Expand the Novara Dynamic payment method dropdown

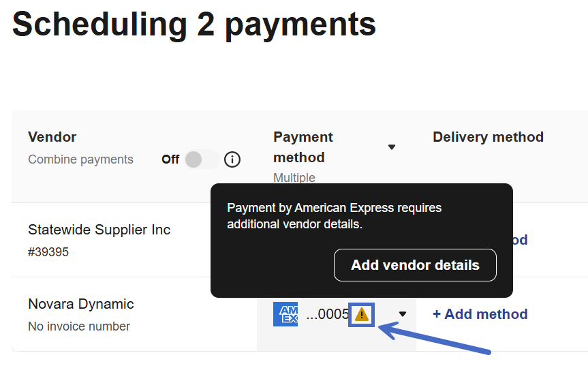(403, 314)
